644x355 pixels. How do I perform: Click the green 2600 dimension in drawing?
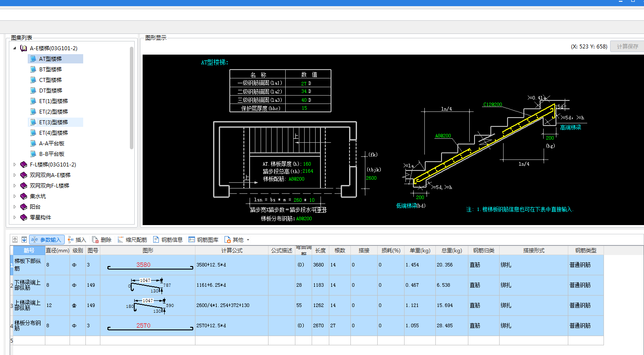(371, 178)
